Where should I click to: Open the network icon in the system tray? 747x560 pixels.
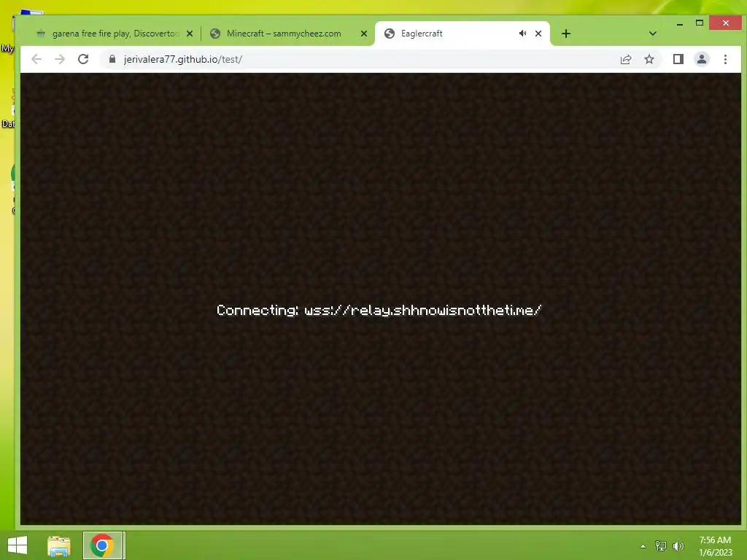click(x=661, y=545)
